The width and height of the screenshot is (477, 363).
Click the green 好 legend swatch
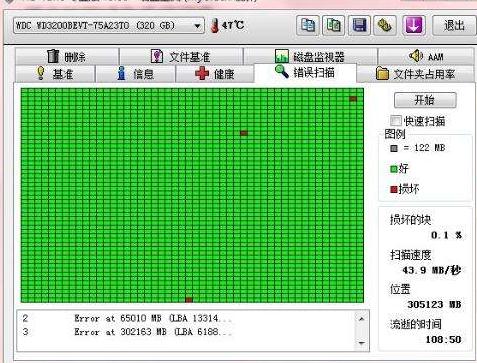point(394,169)
